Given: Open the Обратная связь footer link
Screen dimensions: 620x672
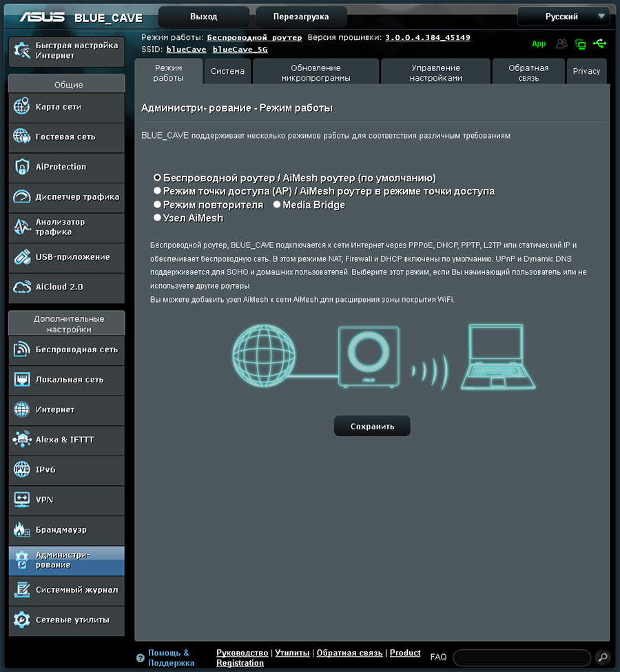Looking at the screenshot, I should point(349,653).
